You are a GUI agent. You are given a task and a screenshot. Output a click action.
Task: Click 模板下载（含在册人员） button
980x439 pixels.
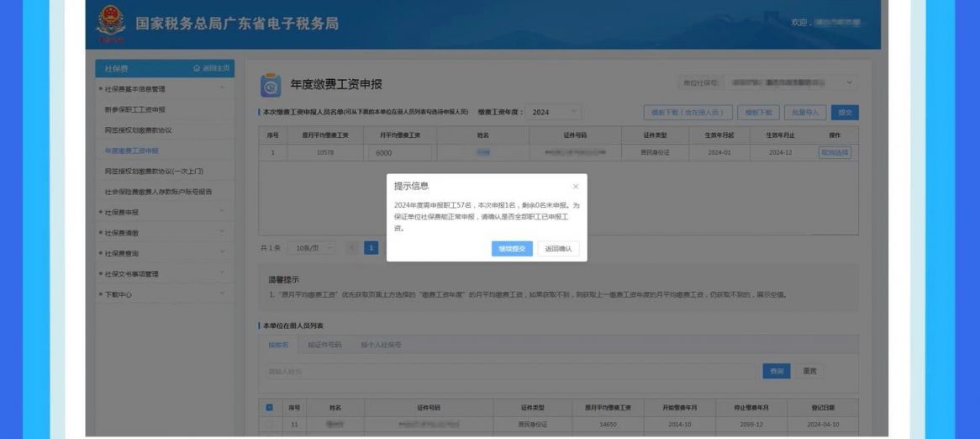[x=688, y=113]
